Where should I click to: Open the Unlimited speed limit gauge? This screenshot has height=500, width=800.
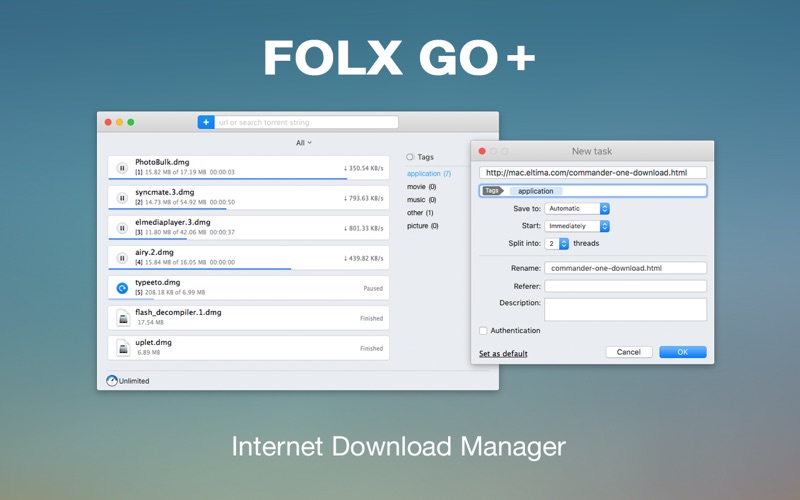pos(112,381)
